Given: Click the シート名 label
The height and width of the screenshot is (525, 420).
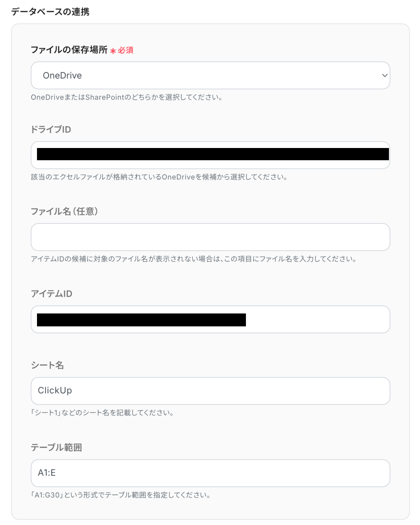Looking at the screenshot, I should (x=47, y=365).
